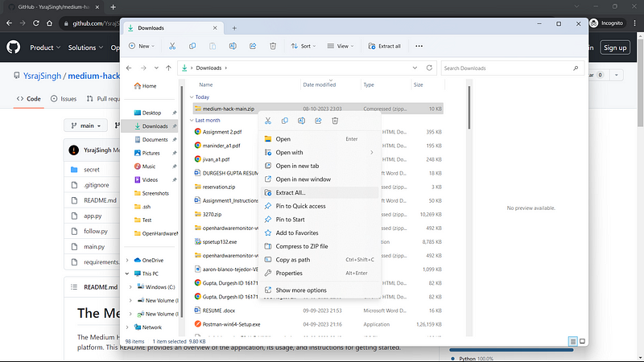The image size is (644, 362).
Task: Choose Open with submenu
Action: tap(319, 152)
